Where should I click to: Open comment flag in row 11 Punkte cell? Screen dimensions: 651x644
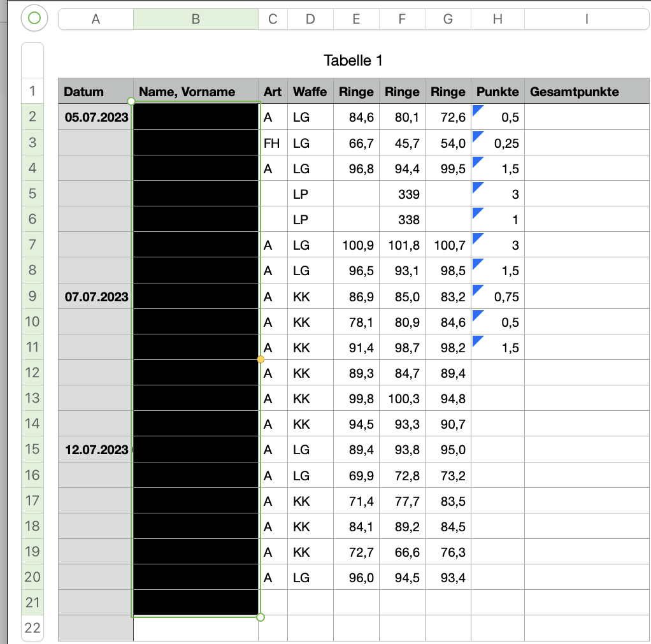(478, 341)
